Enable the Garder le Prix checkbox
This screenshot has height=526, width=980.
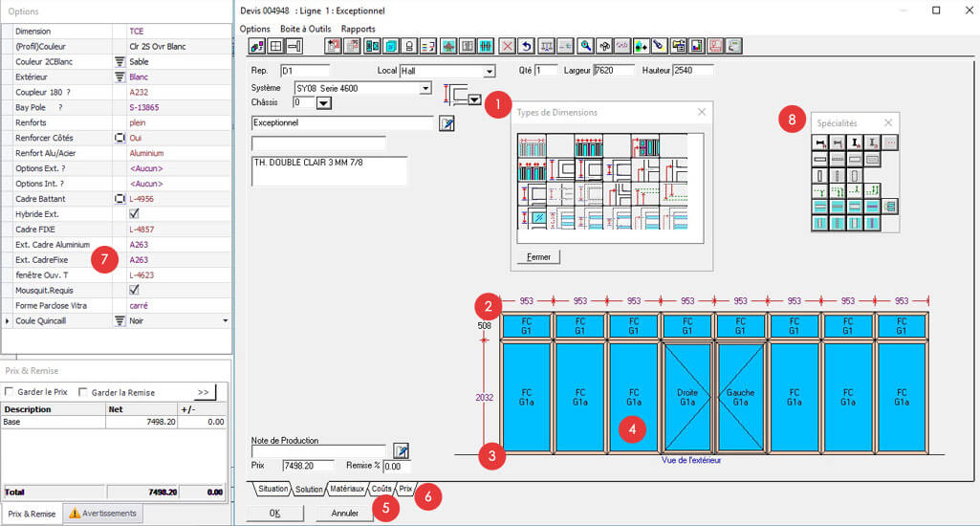coord(10,392)
